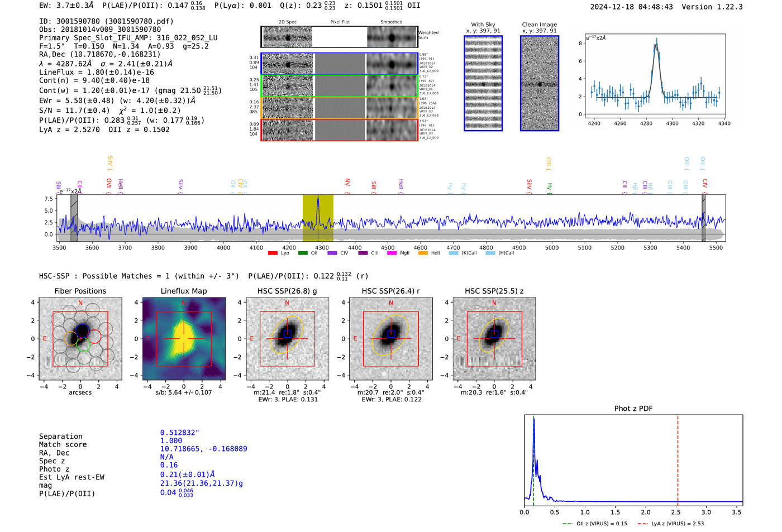The width and height of the screenshot is (782, 532).
Task: Select the With Sky image panel
Action: tap(483, 83)
